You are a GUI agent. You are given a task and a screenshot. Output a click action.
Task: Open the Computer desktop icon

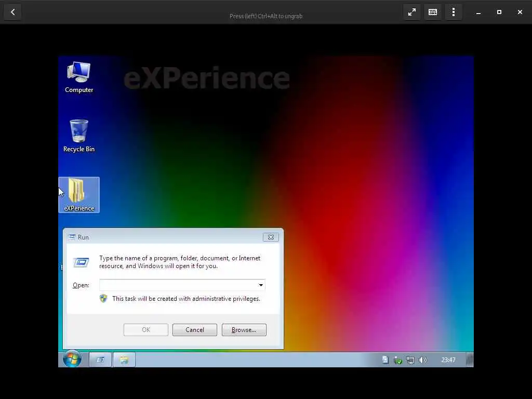coord(79,77)
